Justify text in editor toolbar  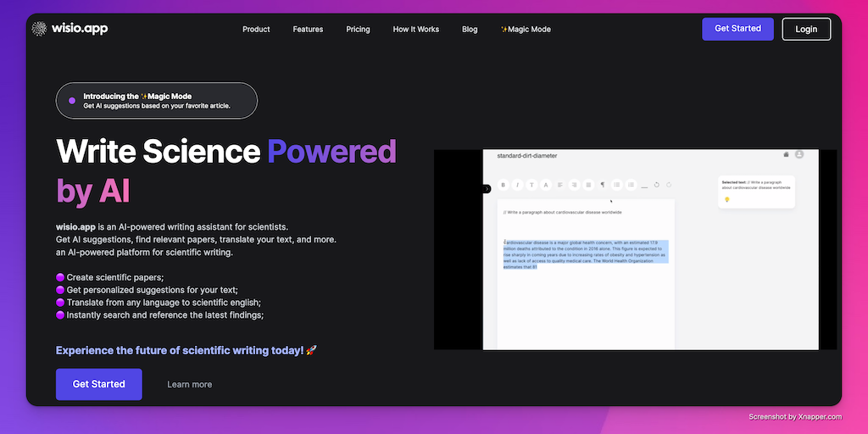(588, 185)
